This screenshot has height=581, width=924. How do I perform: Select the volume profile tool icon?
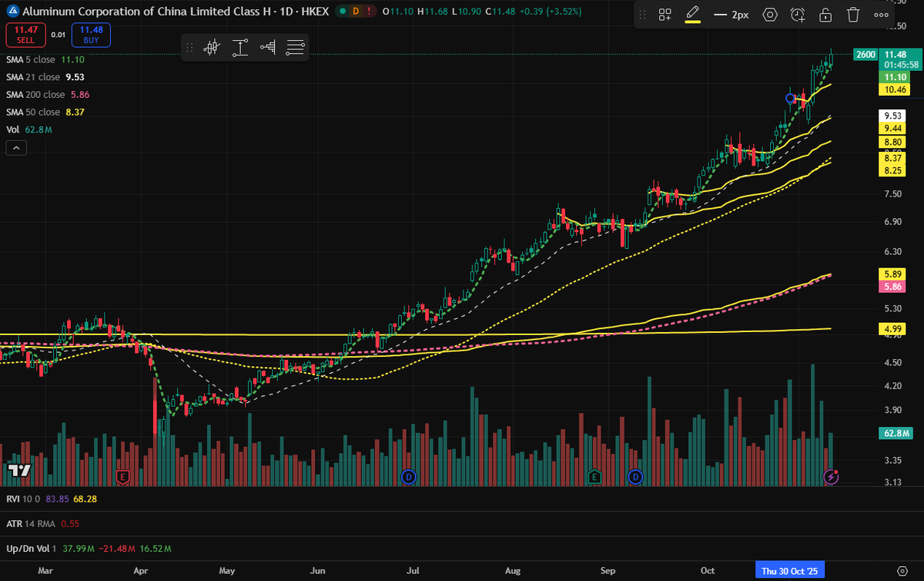(x=268, y=48)
